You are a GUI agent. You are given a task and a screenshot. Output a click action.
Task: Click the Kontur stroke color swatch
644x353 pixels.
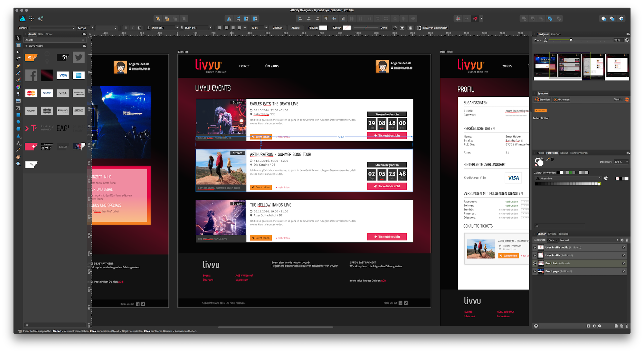coord(347,28)
